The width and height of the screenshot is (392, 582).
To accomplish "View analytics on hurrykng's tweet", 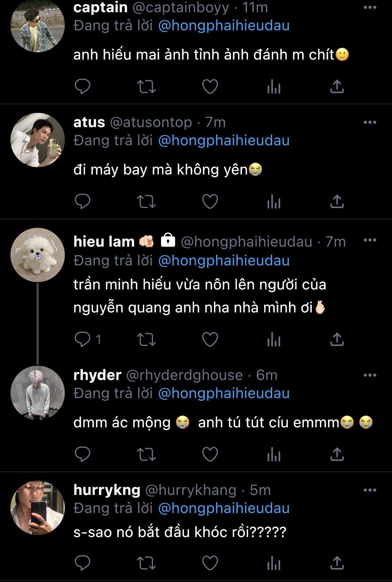I will pos(274,563).
